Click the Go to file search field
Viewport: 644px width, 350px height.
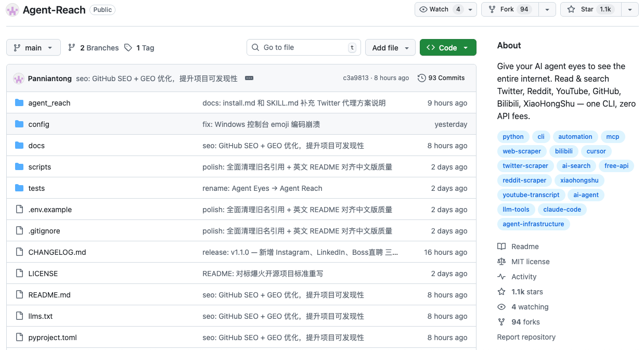coord(304,48)
